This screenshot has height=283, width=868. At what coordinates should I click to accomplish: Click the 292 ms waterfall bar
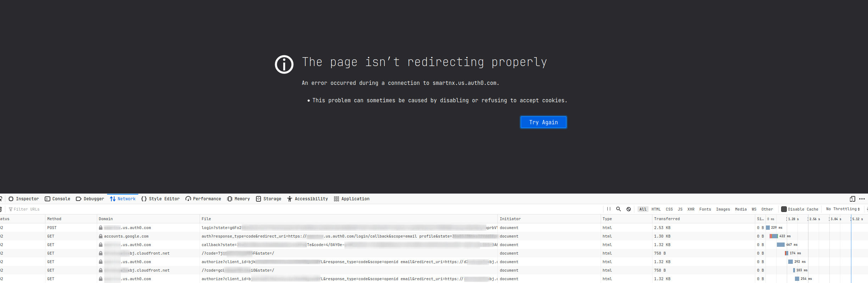[x=790, y=262]
